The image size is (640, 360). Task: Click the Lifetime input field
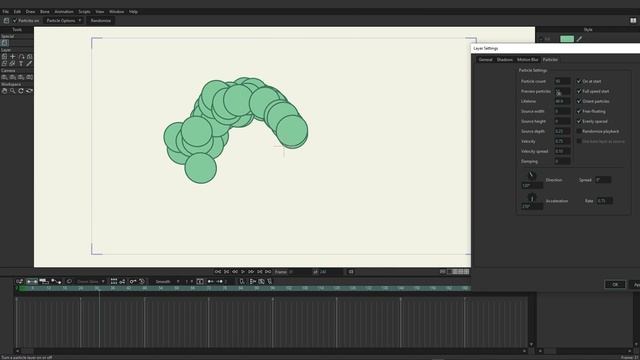point(562,101)
